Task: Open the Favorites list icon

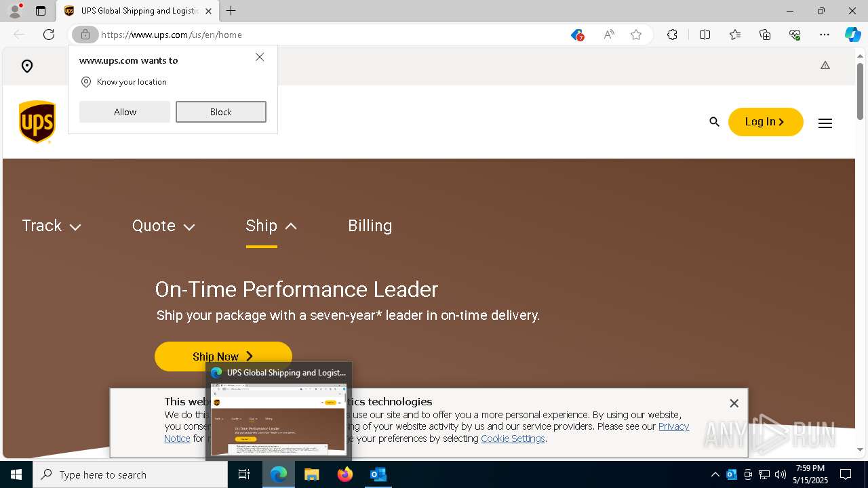Action: (x=735, y=35)
